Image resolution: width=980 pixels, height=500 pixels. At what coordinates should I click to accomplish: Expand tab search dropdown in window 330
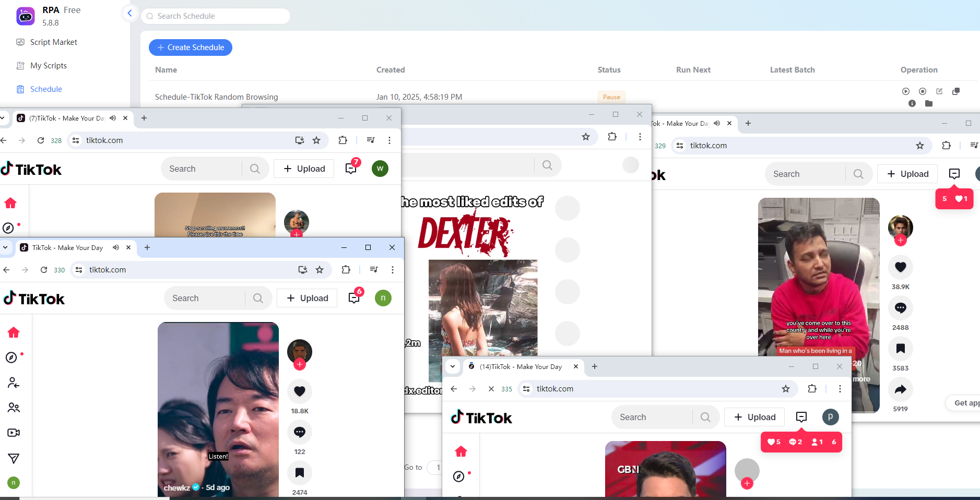(5, 247)
